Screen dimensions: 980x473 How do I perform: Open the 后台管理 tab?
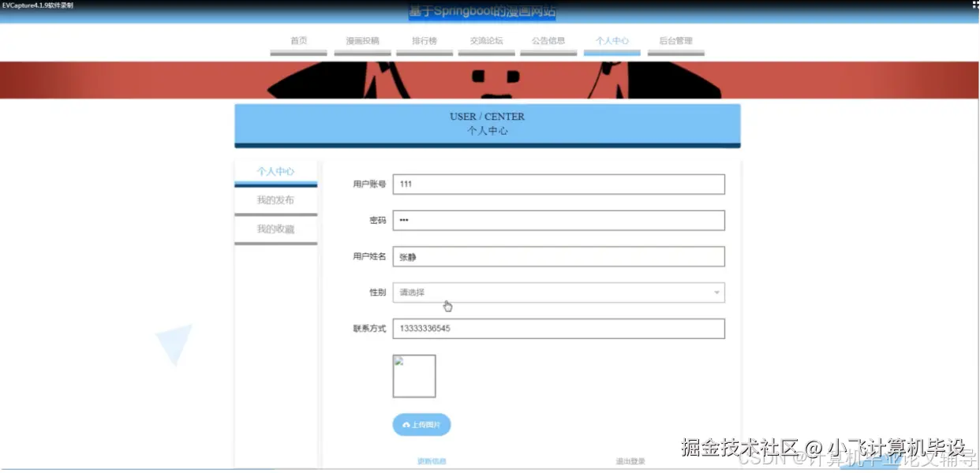pos(675,42)
